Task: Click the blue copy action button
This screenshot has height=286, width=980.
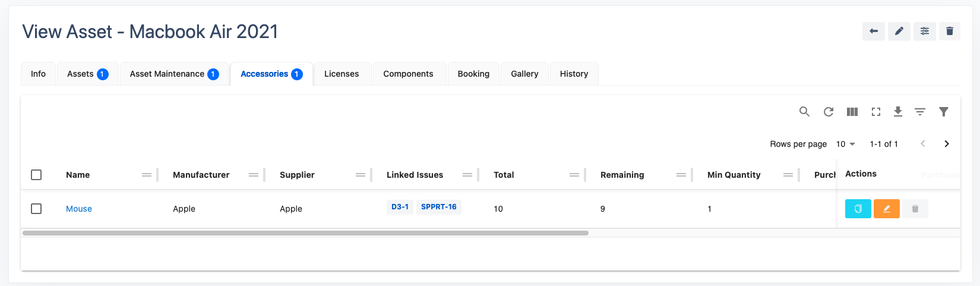Action: point(858,209)
